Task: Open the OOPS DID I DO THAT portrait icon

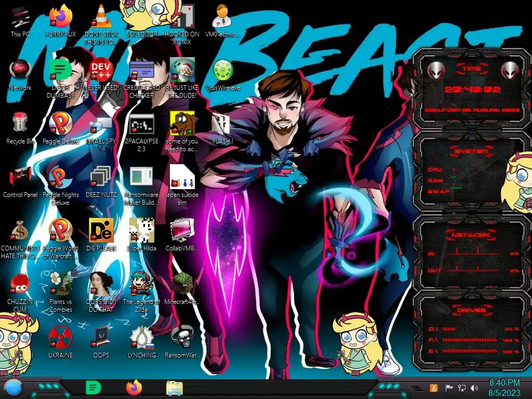Action: 101,292
